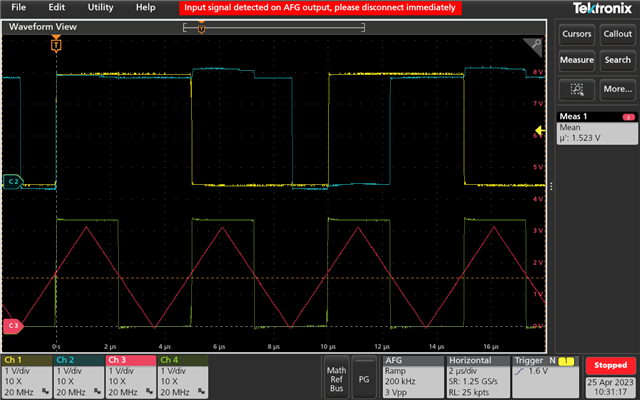Select the Ch 2 channel badge
The image size is (640, 400).
click(79, 377)
